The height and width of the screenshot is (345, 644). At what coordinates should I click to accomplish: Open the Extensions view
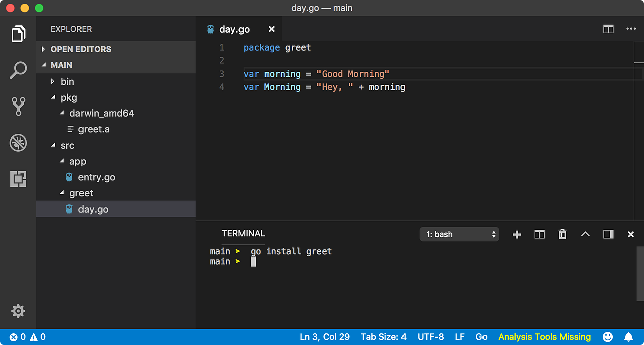(18, 179)
